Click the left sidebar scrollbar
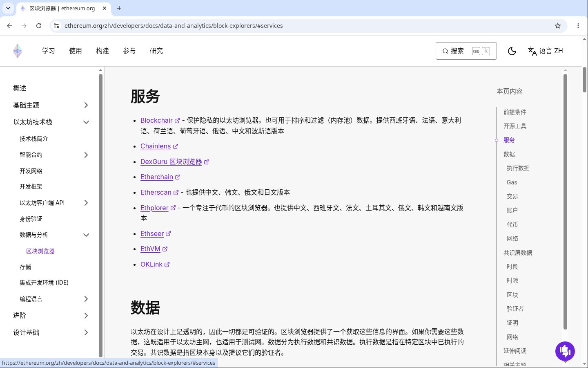This screenshot has width=588, height=368. (100, 215)
